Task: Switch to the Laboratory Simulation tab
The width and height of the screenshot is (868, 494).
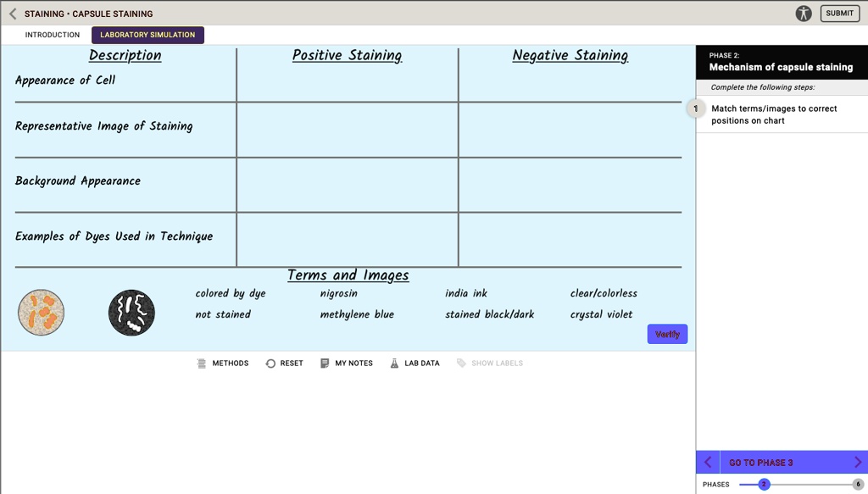Action: click(x=147, y=35)
